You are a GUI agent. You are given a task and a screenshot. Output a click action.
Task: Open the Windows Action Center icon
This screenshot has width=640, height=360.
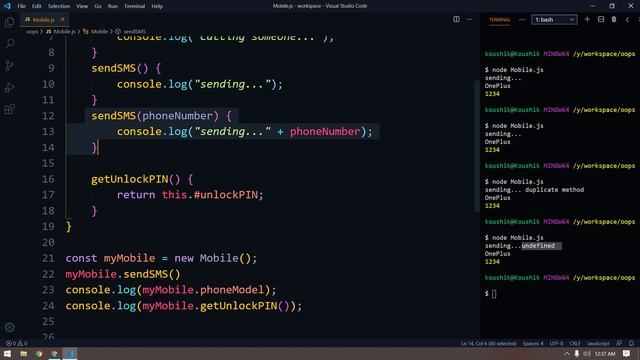(x=627, y=353)
